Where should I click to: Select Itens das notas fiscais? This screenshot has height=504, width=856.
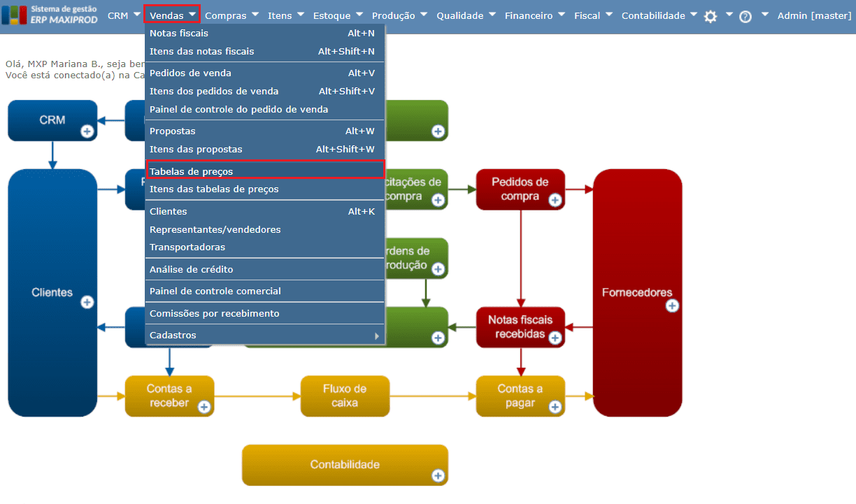coord(265,51)
